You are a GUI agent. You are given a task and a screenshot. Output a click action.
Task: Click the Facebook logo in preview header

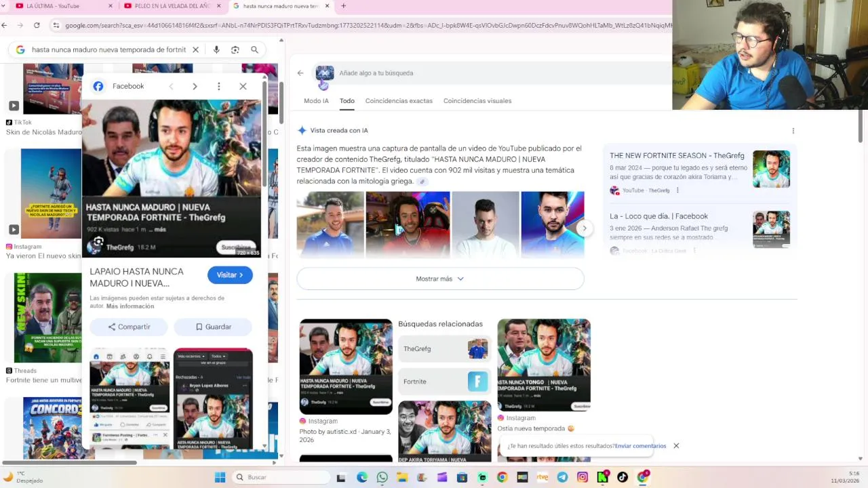(x=98, y=86)
